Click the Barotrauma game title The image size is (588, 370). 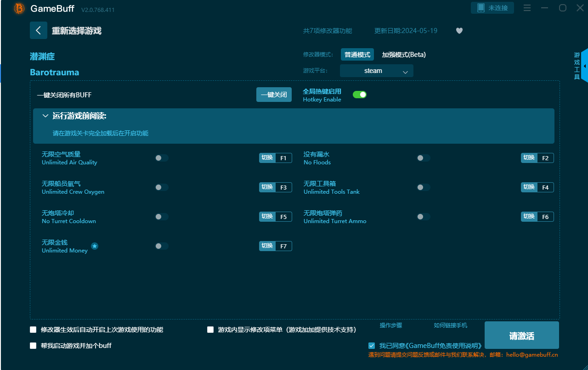tap(55, 72)
